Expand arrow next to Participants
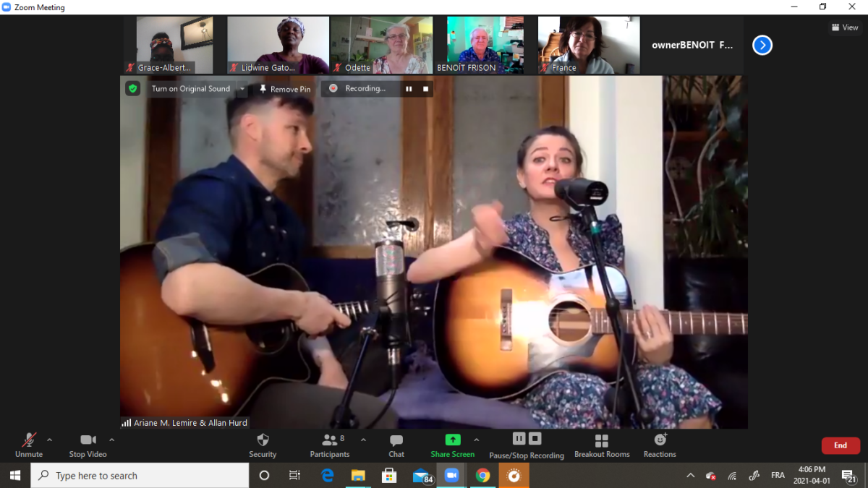This screenshot has height=488, width=868. coord(363,440)
